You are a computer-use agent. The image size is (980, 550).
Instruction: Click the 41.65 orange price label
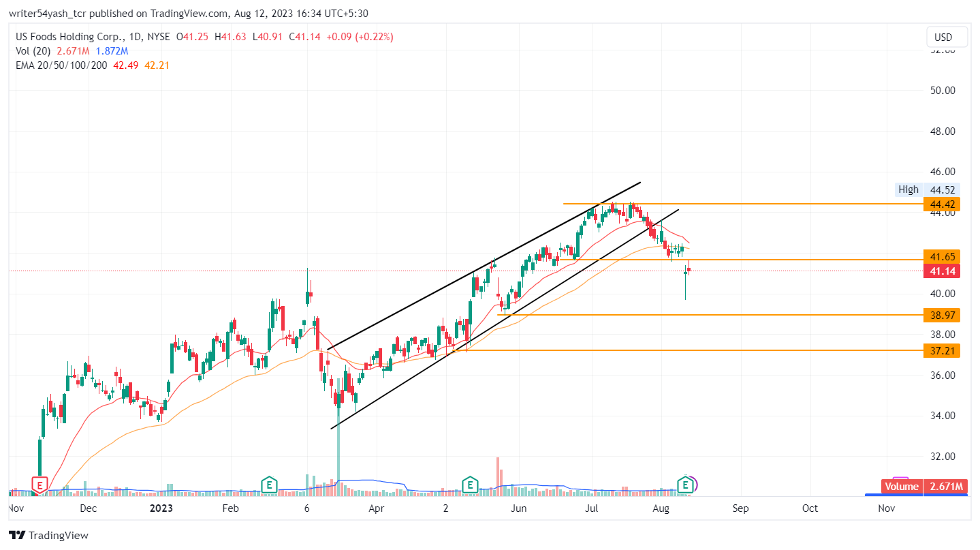(x=942, y=257)
